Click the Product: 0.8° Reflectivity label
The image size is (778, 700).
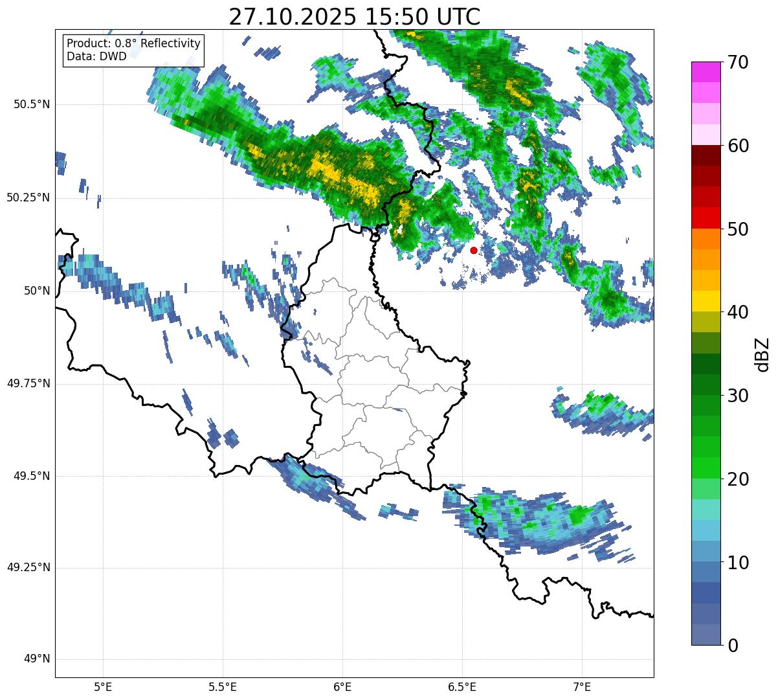point(134,43)
